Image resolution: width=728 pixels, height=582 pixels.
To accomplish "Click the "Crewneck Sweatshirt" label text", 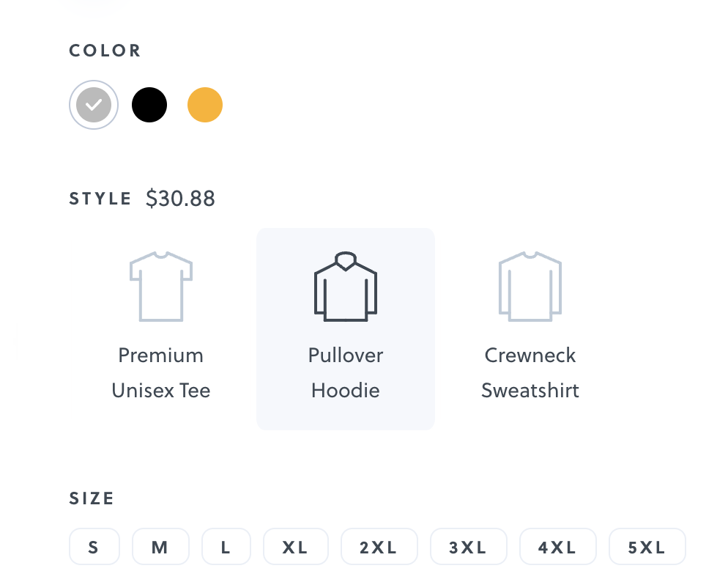I will click(530, 372).
